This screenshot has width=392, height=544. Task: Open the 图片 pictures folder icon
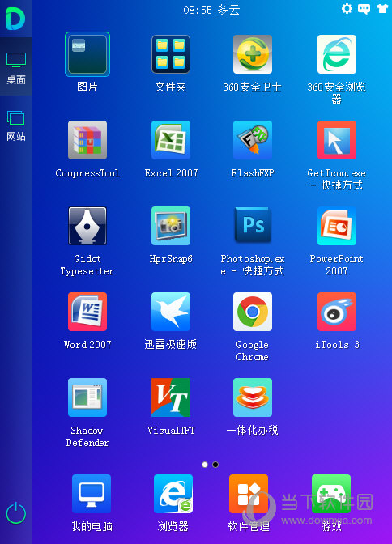87,54
